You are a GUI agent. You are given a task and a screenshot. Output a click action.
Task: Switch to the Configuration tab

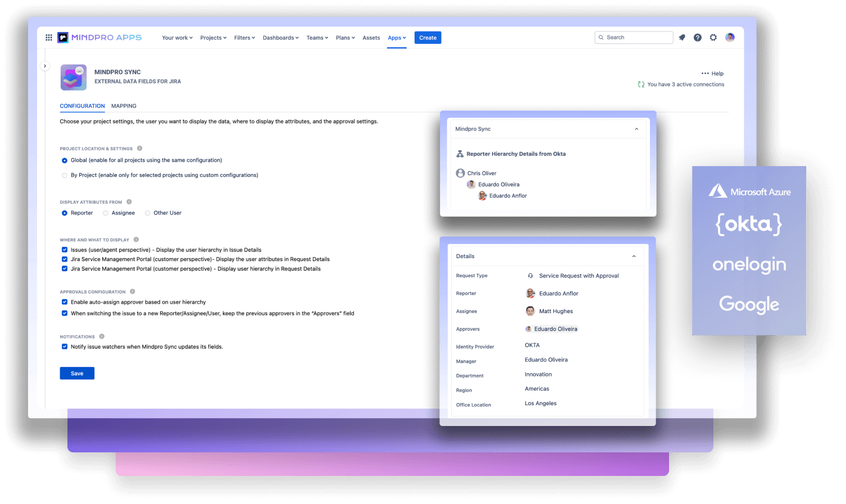[83, 106]
